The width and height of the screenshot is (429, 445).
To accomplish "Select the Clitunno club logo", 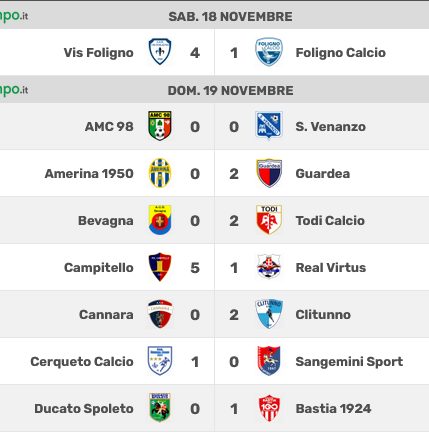I will [269, 314].
